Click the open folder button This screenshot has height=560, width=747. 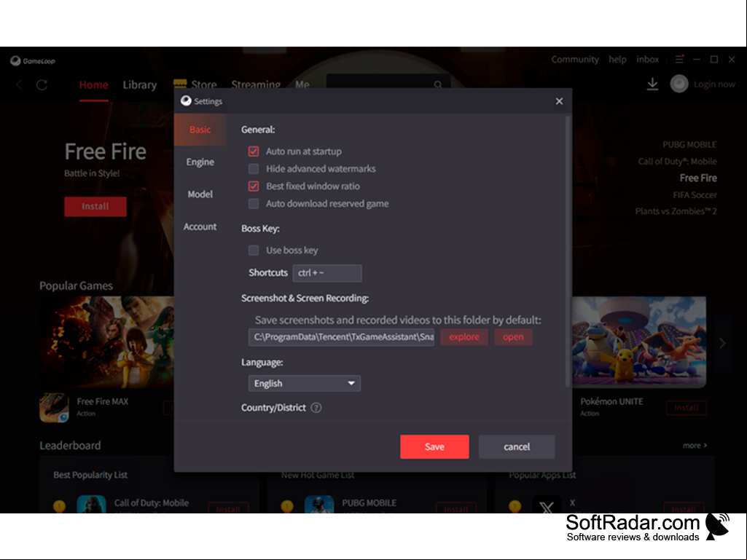pyautogui.click(x=513, y=336)
